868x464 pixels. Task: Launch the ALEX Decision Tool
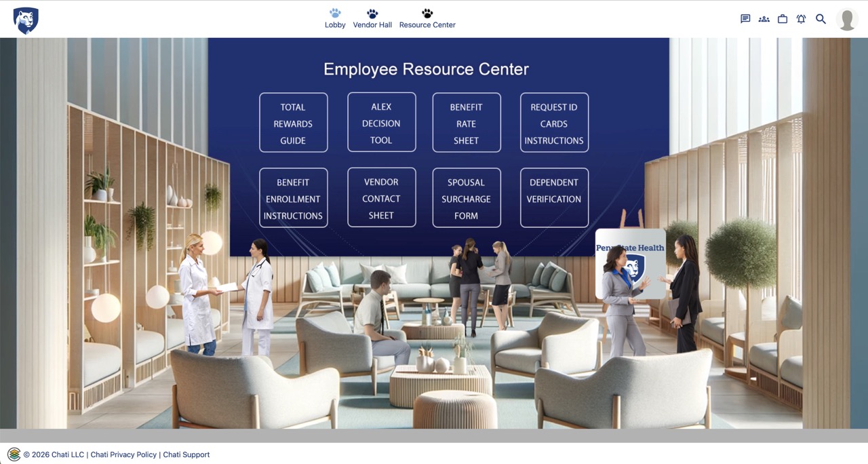click(x=381, y=123)
